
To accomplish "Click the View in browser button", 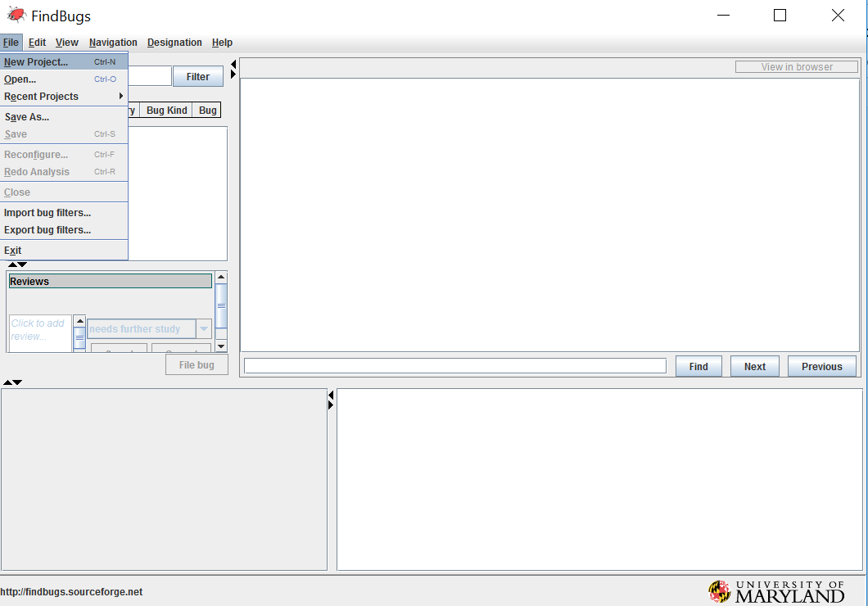I will 797,67.
